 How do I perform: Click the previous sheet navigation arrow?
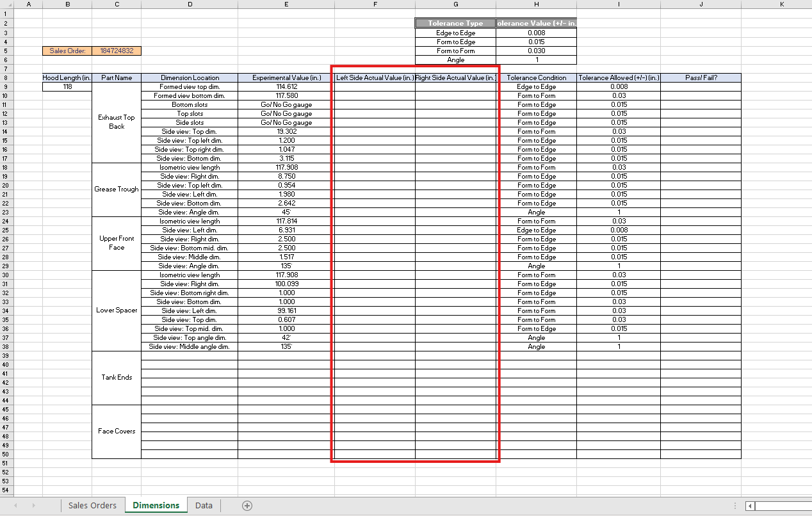pos(15,506)
